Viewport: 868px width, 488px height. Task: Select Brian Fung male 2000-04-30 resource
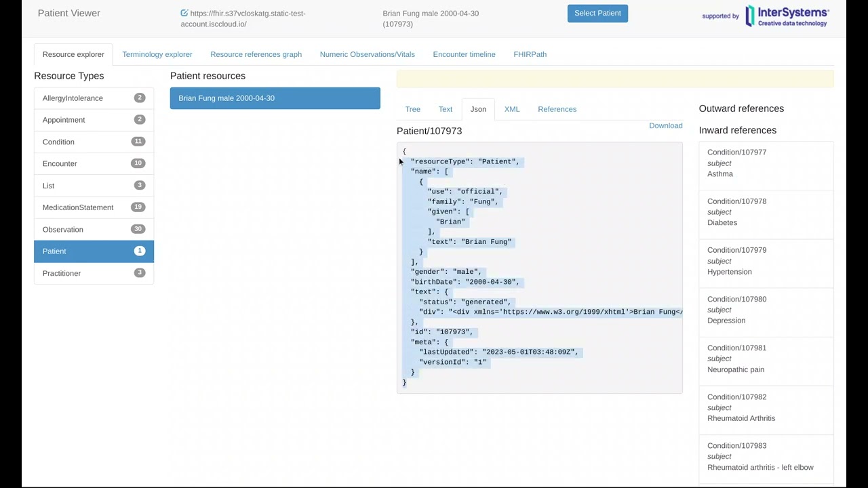pyautogui.click(x=275, y=98)
